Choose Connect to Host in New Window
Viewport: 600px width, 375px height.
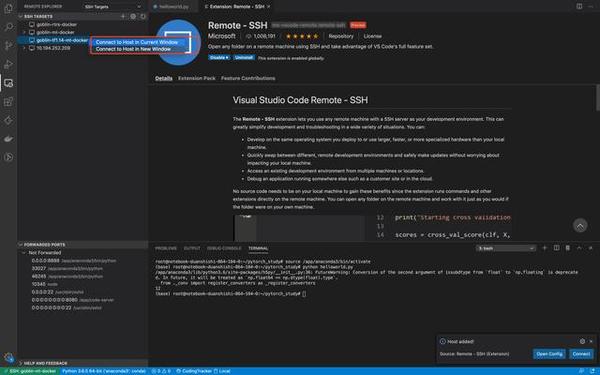point(133,49)
